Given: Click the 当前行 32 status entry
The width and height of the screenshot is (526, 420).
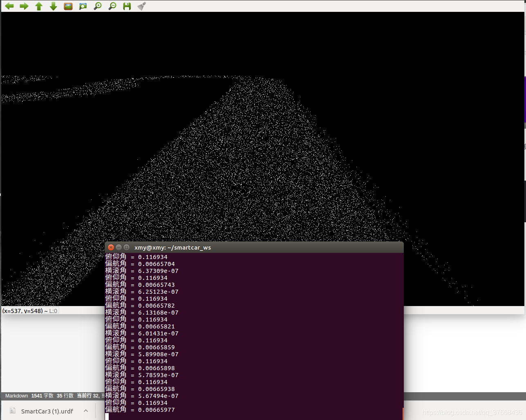Looking at the screenshot, I should pyautogui.click(x=88, y=396).
